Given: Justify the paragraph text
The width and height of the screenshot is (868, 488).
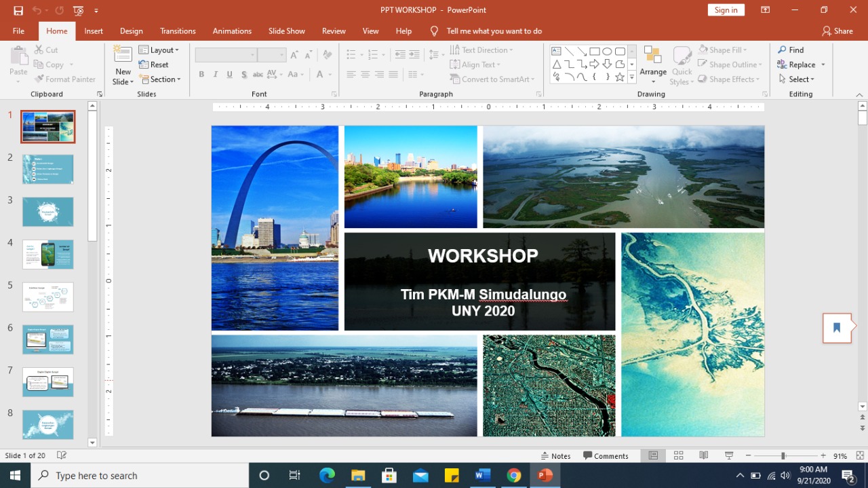Looking at the screenshot, I should pos(393,75).
